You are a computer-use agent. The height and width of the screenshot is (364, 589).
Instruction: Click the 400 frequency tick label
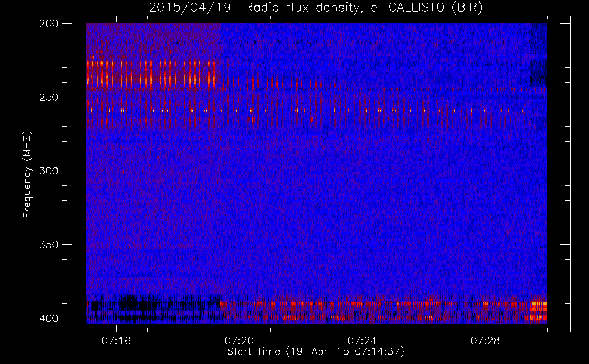(x=49, y=318)
